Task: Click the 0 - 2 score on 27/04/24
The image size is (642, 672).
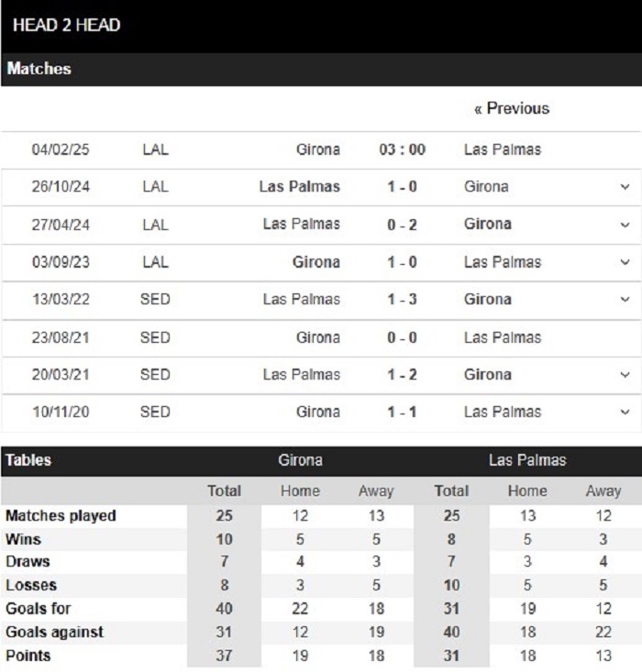Action: pyautogui.click(x=402, y=225)
